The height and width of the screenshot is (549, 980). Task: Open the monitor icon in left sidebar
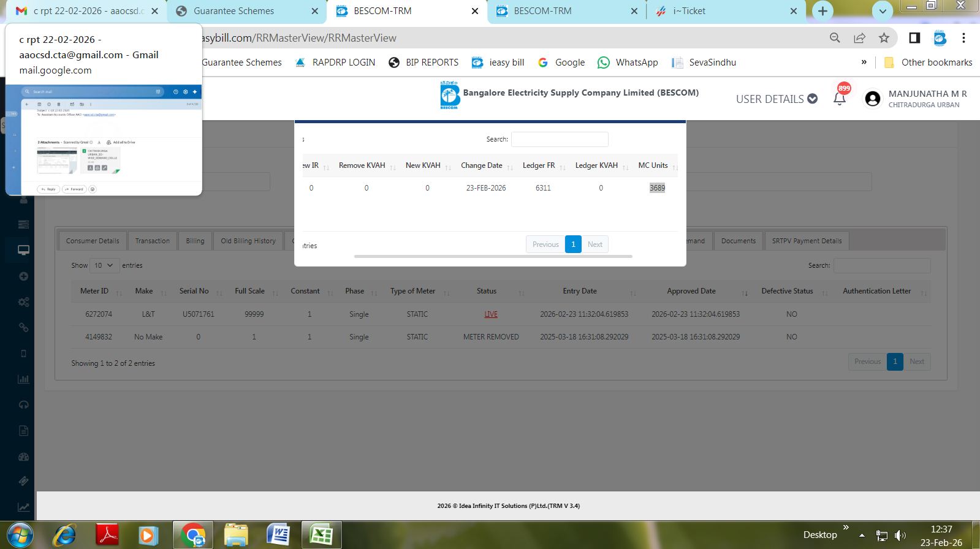click(23, 250)
